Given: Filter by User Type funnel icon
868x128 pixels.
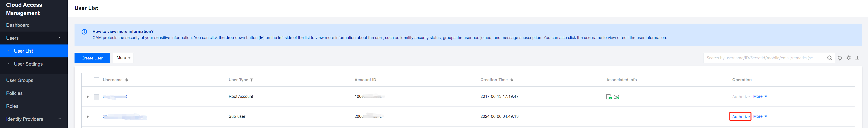Looking at the screenshot, I should click(x=252, y=80).
